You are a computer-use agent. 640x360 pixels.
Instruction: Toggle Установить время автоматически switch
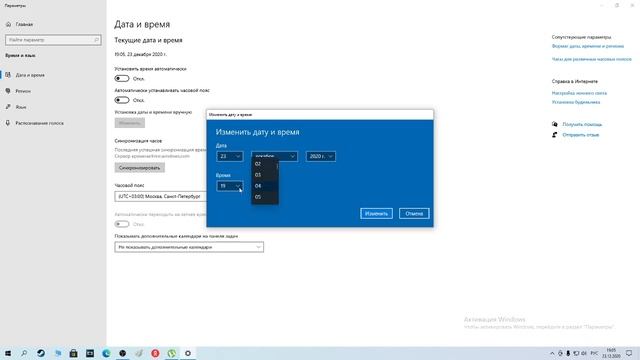point(122,78)
